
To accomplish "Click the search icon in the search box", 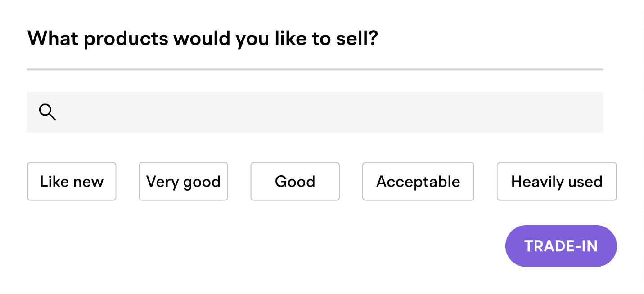I will pyautogui.click(x=47, y=112).
